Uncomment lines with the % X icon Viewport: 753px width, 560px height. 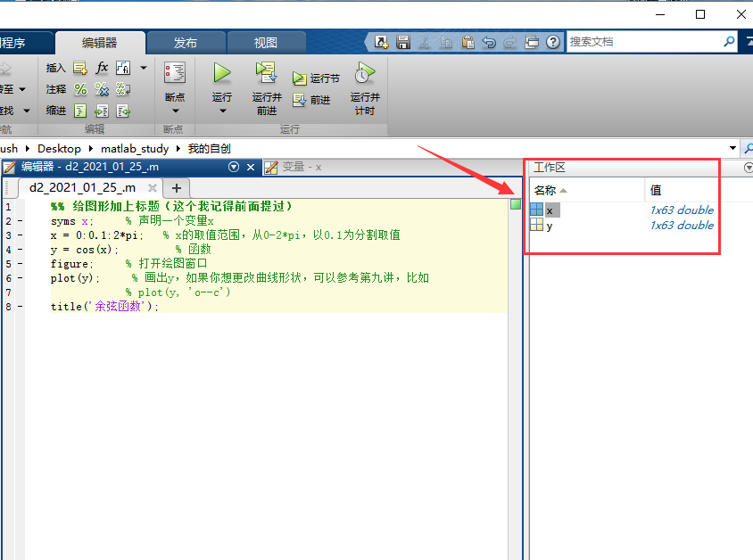click(102, 89)
